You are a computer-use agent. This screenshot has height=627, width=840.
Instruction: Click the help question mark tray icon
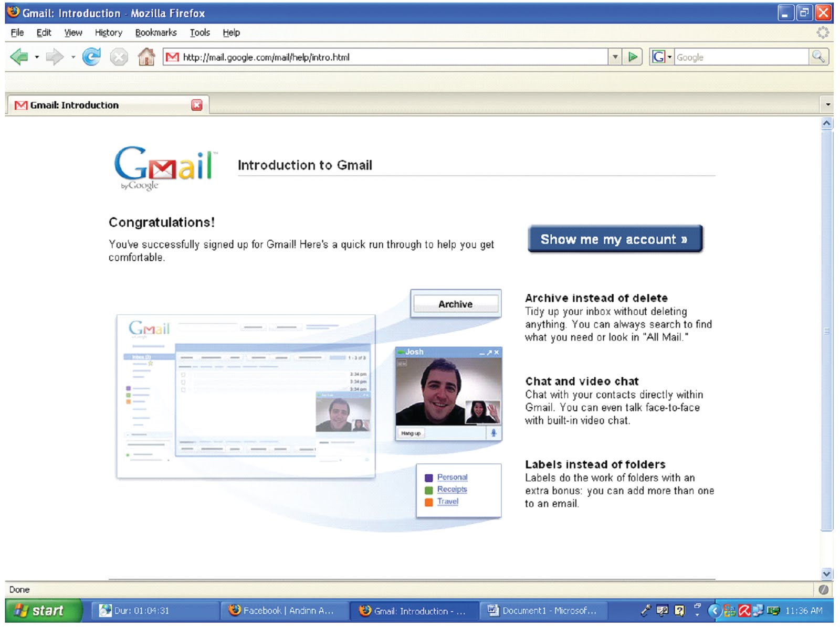(679, 610)
